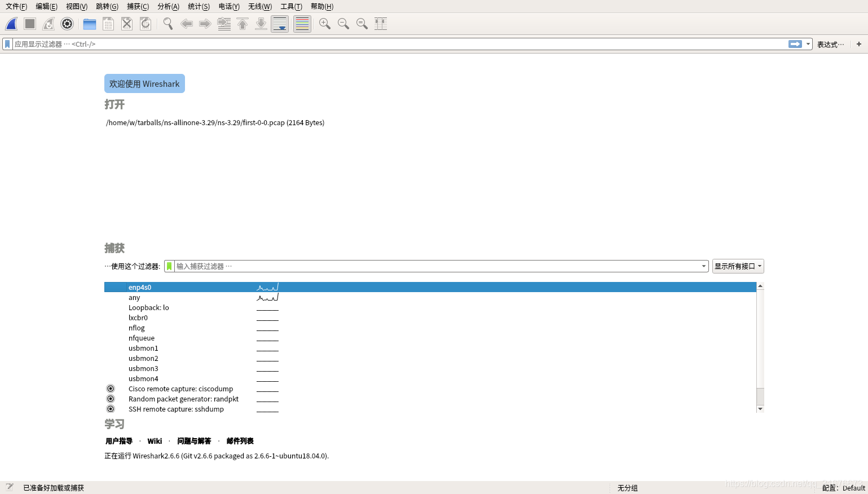Screen dimensions: 868x494
Task: Jump to the last packet
Action: pyautogui.click(x=261, y=24)
